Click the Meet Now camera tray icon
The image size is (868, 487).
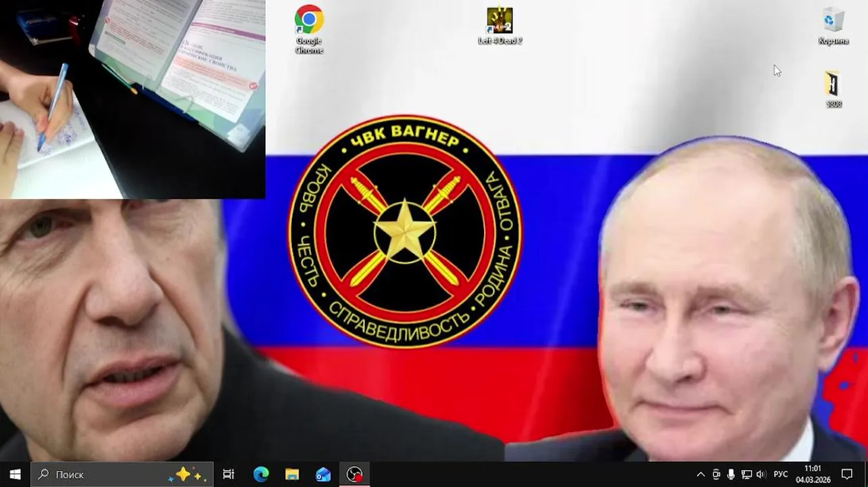click(716, 474)
